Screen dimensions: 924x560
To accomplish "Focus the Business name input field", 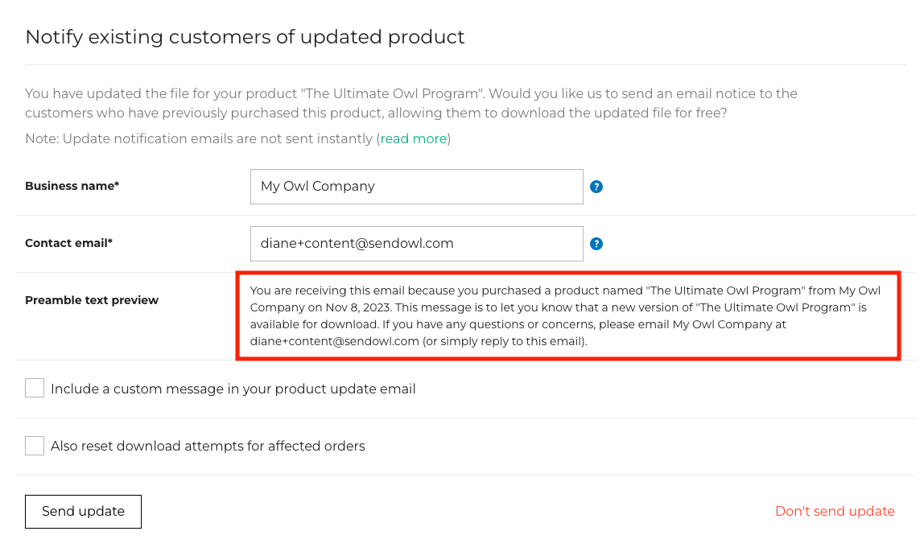I will (416, 187).
